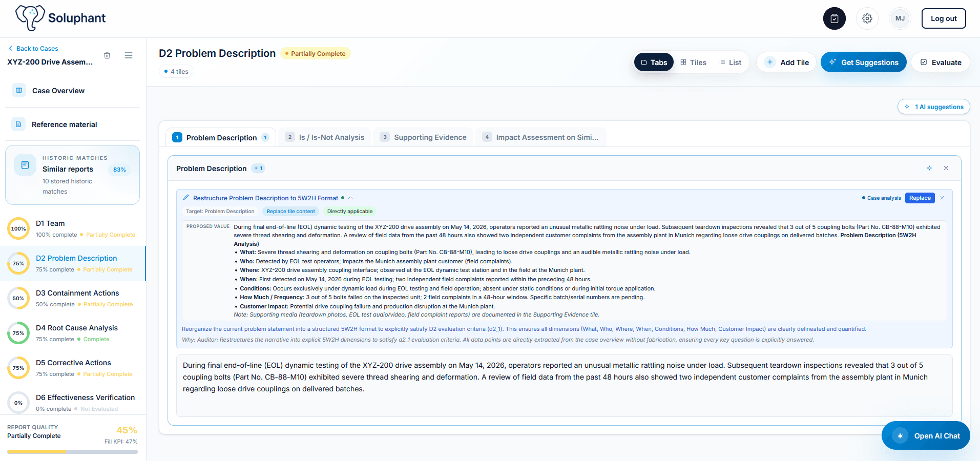Go back using Back to Cases chevron
This screenshot has width=980, height=461.
click(x=10, y=48)
